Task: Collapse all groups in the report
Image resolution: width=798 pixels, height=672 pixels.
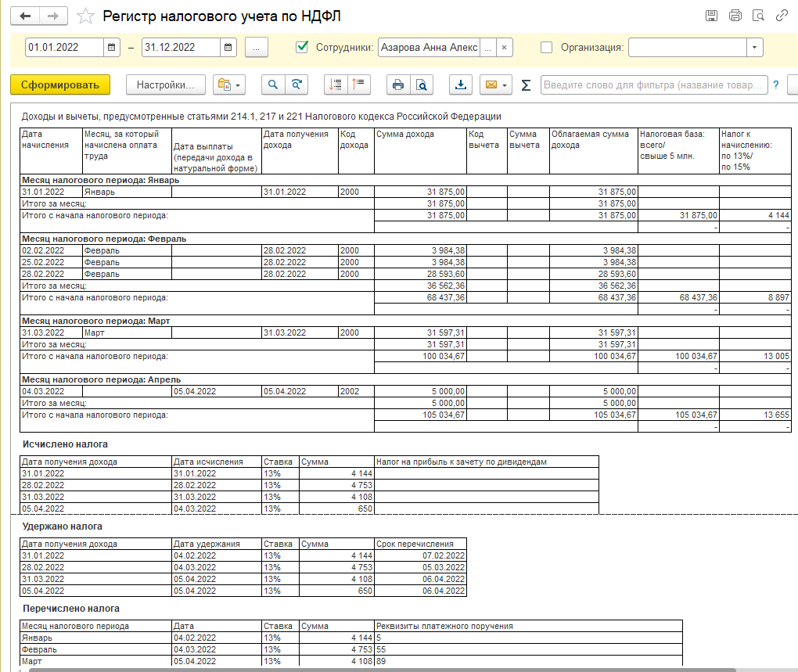Action: tap(358, 85)
